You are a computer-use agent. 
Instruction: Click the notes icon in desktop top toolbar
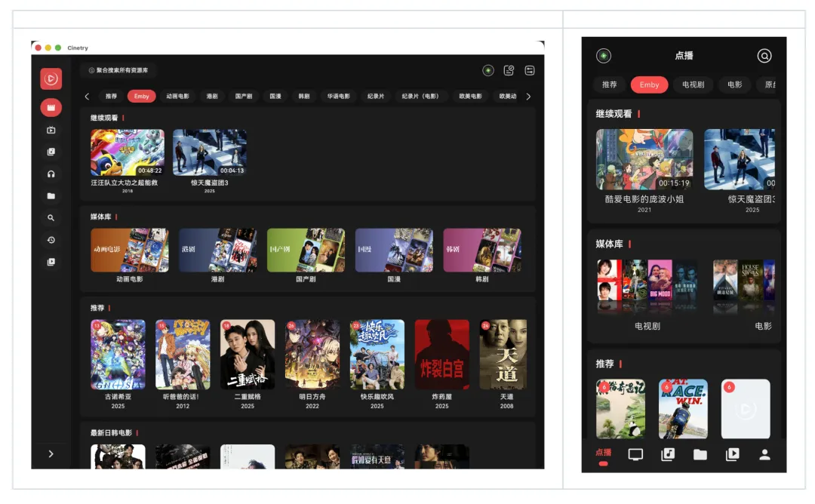[x=509, y=70]
